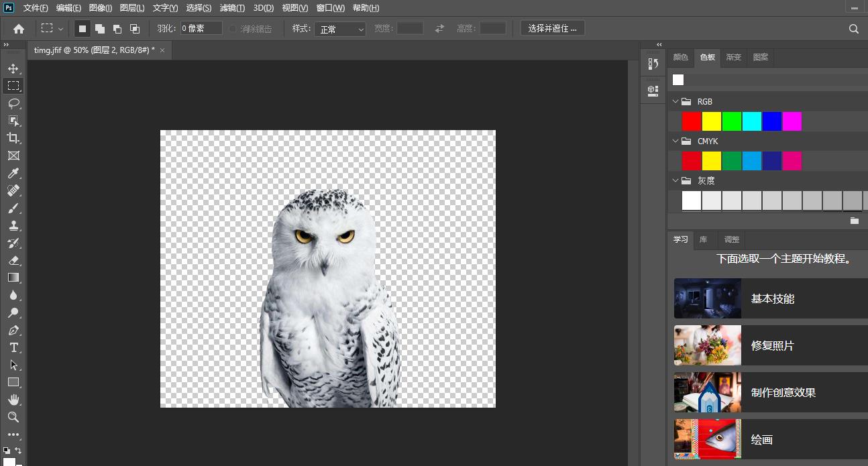This screenshot has height=466, width=868.
Task: Choose Subtract from Selection mode
Action: coord(117,29)
